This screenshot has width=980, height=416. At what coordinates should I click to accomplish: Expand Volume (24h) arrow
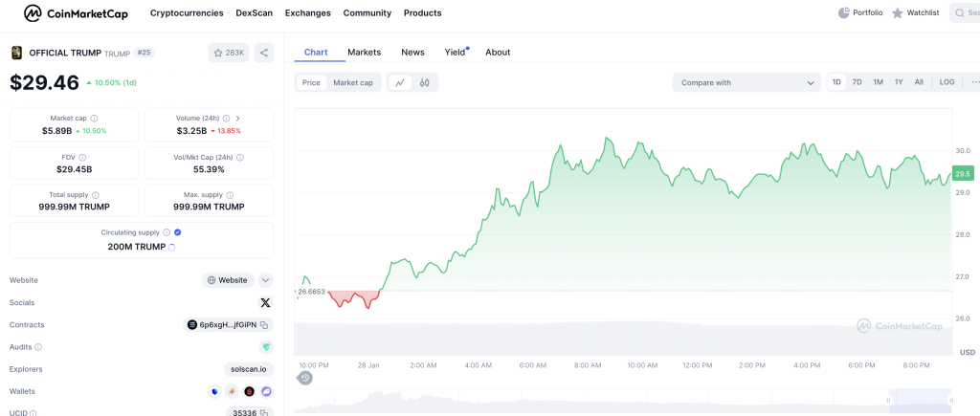[238, 118]
